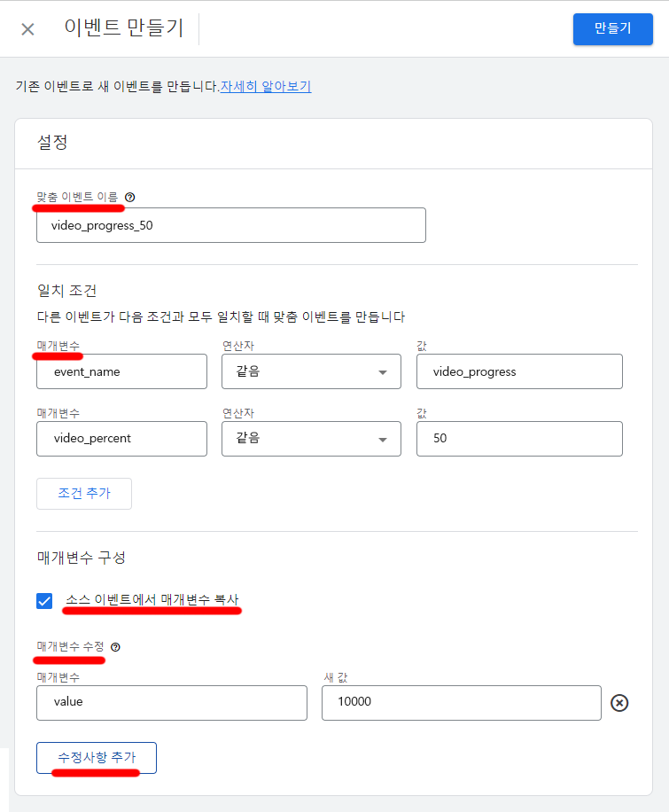Select the video_progress_50 event name field
Screen dimensions: 669x812
[x=230, y=225]
